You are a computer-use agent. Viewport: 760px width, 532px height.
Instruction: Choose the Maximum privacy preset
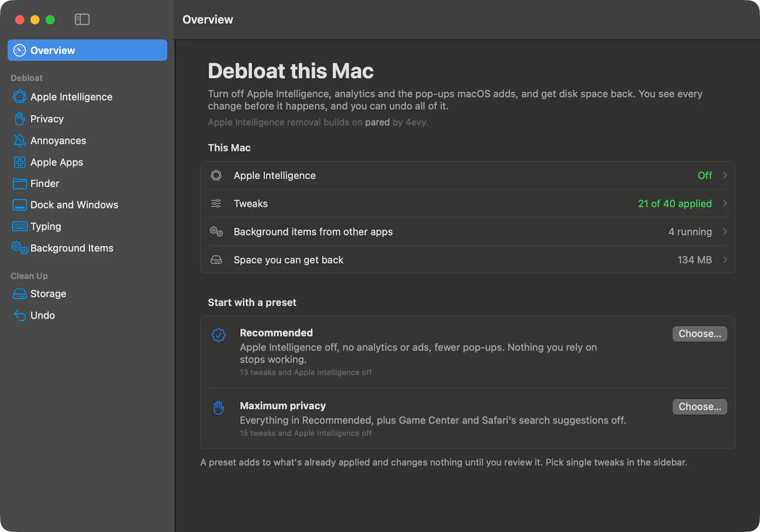[700, 407]
